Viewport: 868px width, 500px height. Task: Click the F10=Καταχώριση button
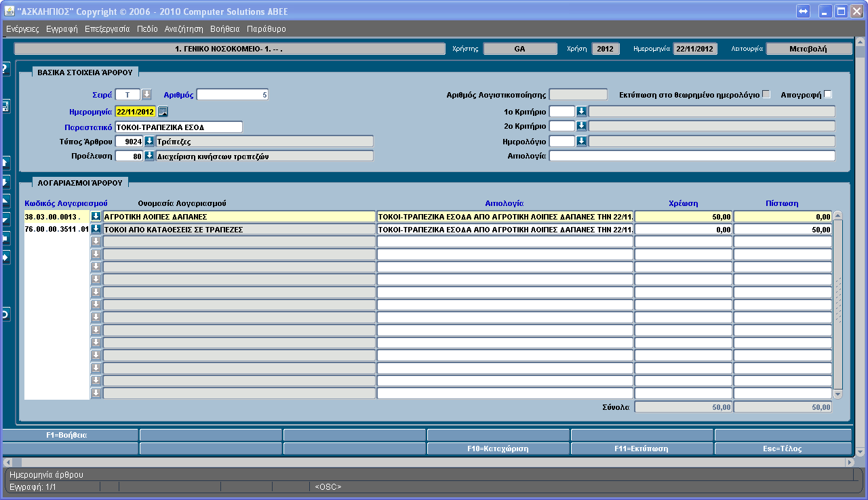(498, 449)
